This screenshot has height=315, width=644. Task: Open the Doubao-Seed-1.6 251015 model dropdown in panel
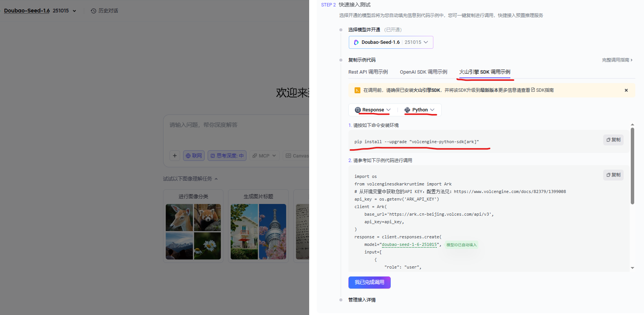[x=391, y=42]
